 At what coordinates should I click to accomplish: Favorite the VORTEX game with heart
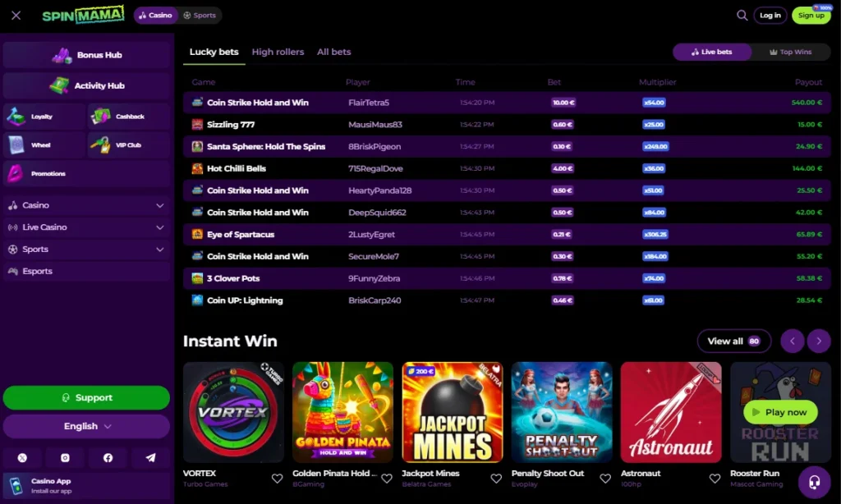pyautogui.click(x=277, y=479)
